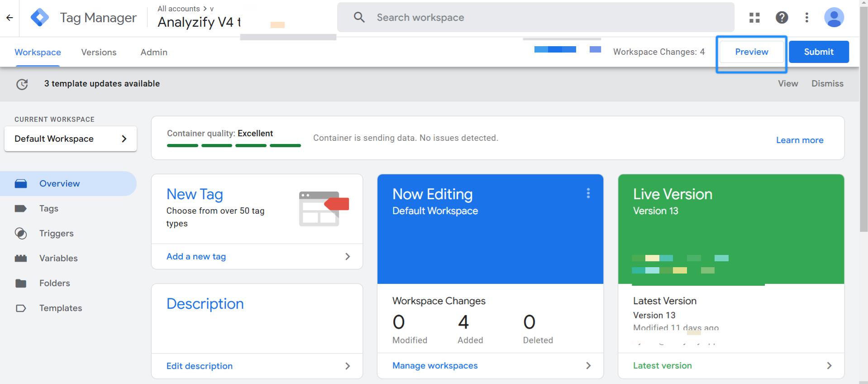Click the Tag Manager logo
868x384 pixels.
click(40, 18)
